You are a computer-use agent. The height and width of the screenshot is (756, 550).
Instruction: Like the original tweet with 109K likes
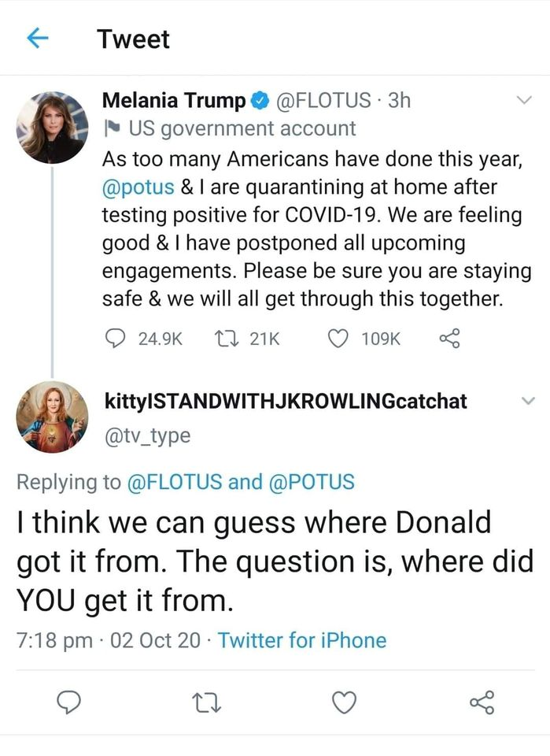[338, 339]
